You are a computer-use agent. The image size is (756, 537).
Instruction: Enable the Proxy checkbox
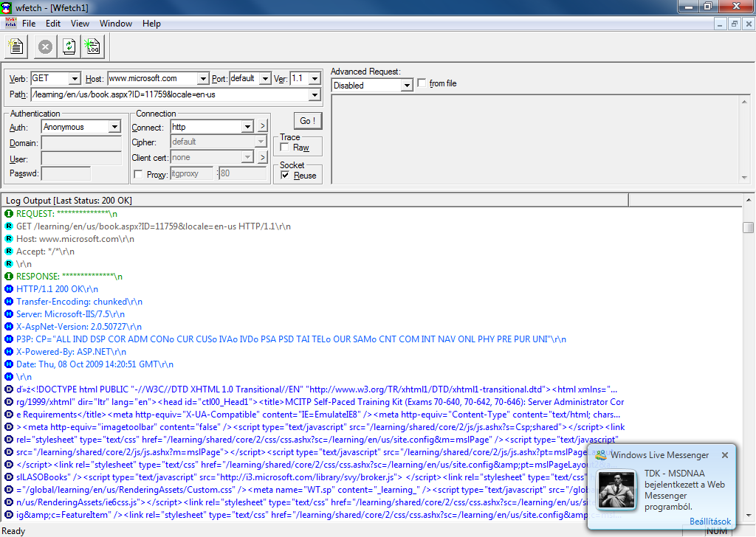point(138,174)
